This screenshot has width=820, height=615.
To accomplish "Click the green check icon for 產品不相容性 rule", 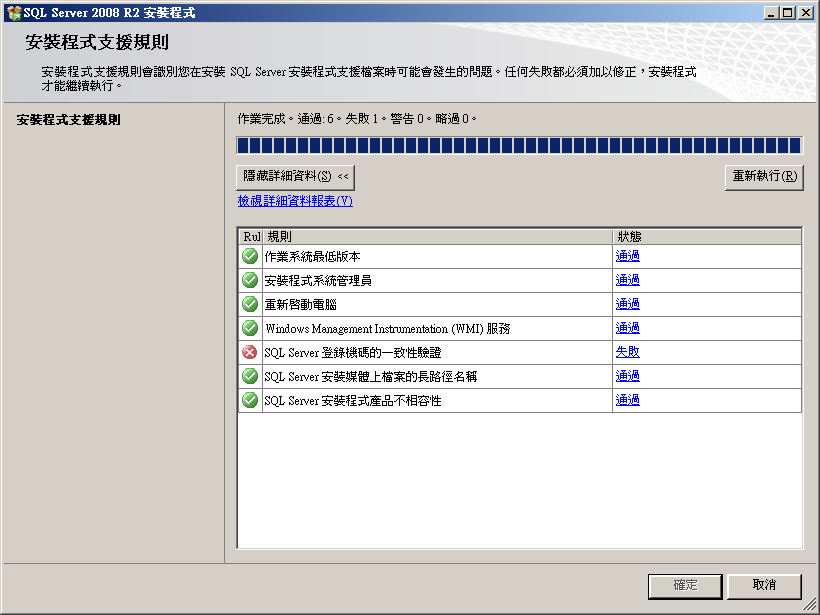I will click(250, 401).
